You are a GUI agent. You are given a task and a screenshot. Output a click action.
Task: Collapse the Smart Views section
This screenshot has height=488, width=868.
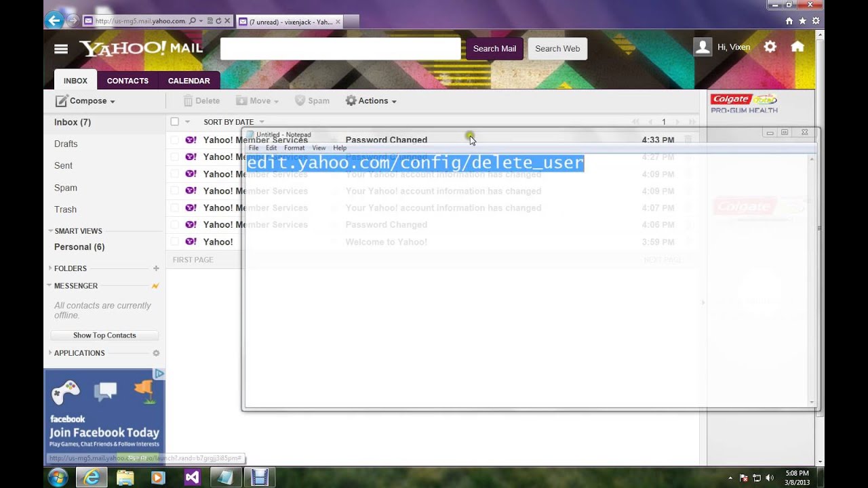point(50,231)
